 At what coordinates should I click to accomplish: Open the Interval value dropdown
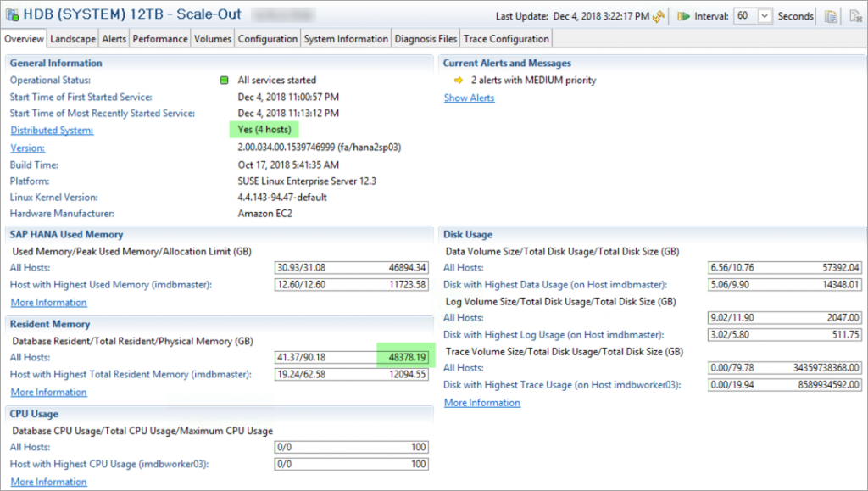click(762, 14)
